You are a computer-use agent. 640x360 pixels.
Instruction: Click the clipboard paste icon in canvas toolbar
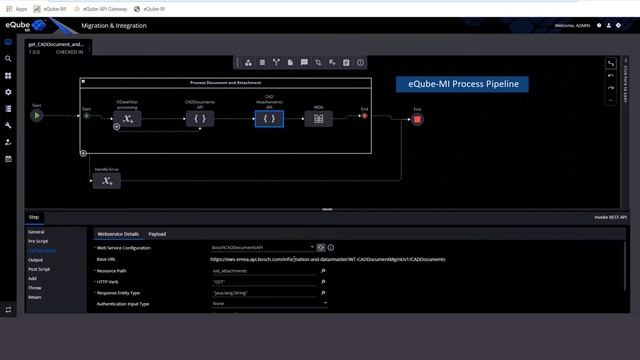346,62
